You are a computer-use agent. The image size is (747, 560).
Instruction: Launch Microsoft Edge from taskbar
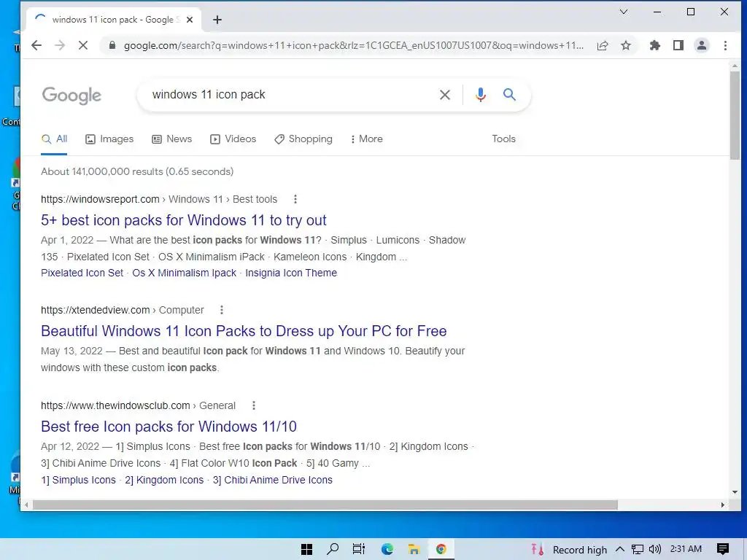[x=387, y=550]
